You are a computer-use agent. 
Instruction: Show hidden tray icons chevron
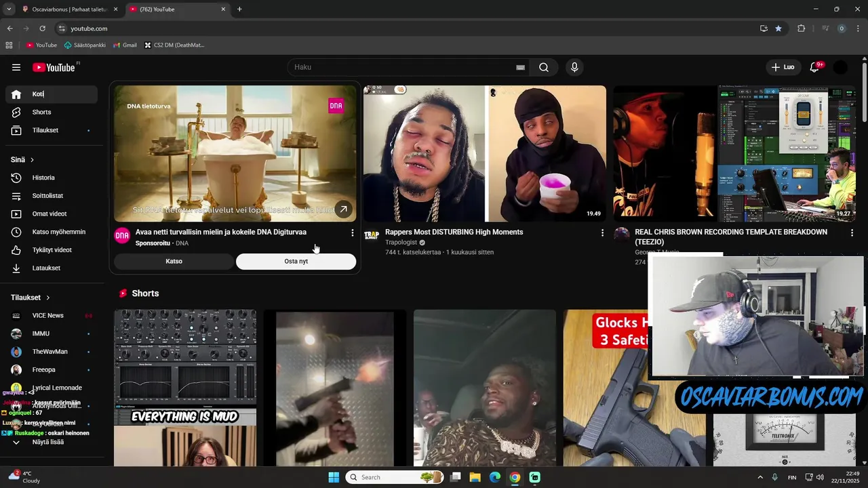pos(759,477)
